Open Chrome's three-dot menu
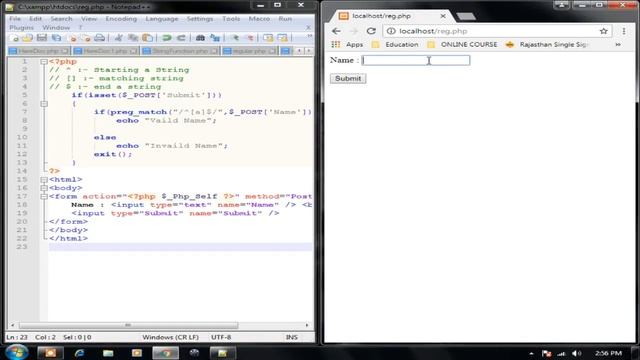Image resolution: width=640 pixels, height=360 pixels. coord(624,31)
